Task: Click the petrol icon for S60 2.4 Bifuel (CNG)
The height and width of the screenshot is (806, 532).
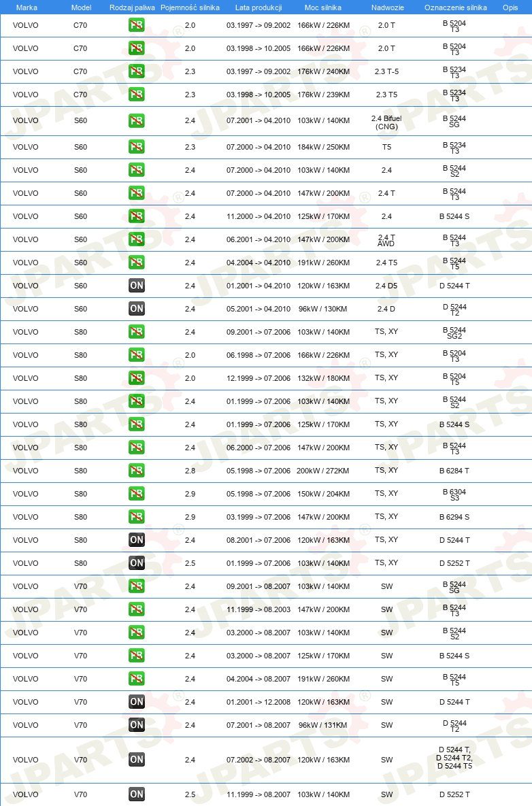Action: click(136, 121)
